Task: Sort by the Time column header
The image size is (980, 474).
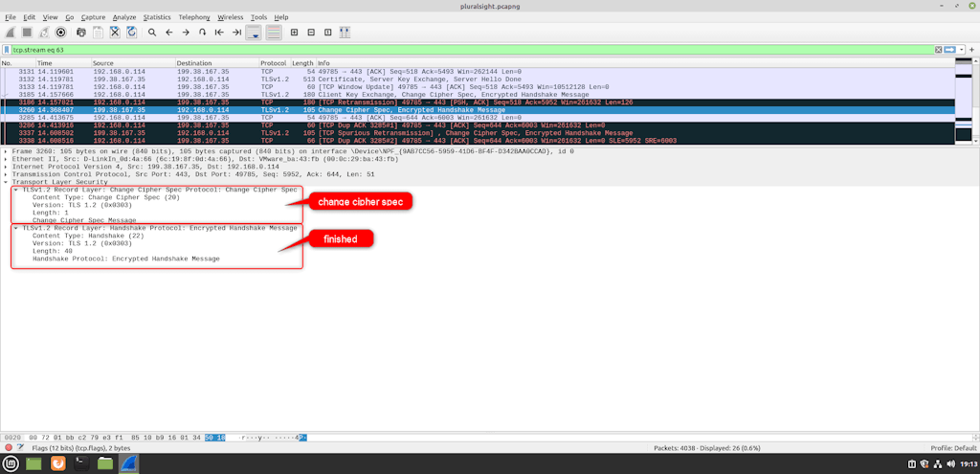Action: click(63, 63)
